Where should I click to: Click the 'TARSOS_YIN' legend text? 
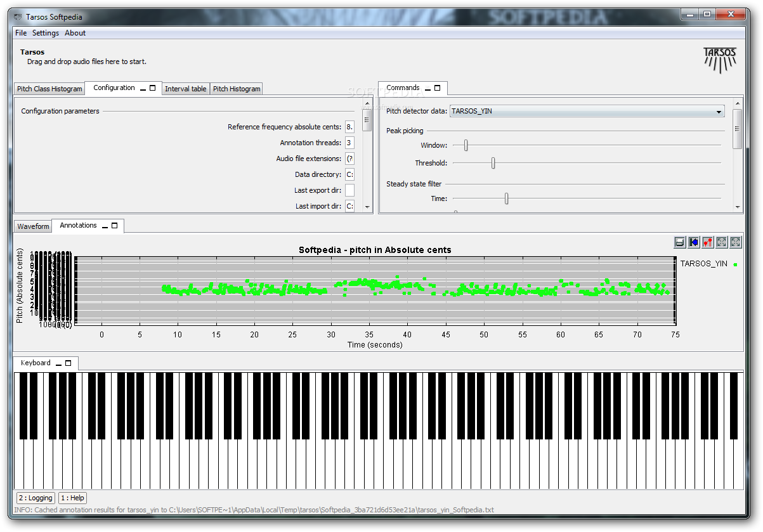704,264
